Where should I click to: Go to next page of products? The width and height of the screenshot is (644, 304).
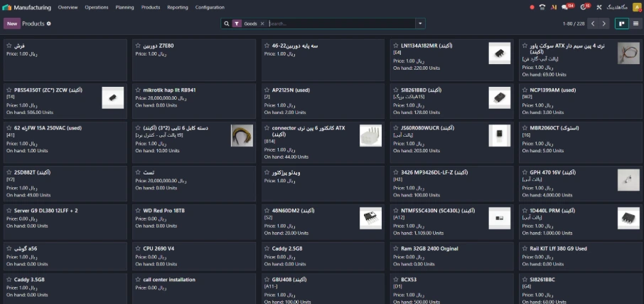pos(605,23)
